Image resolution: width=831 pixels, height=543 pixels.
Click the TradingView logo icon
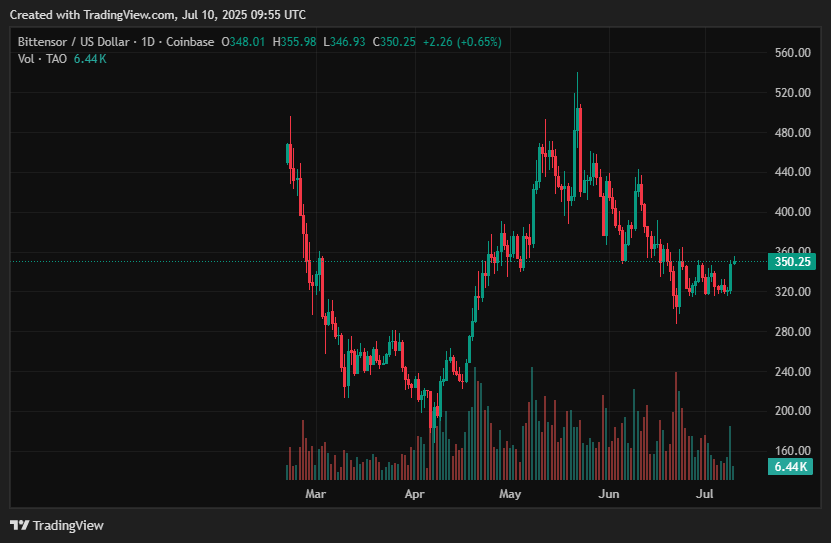coord(19,525)
